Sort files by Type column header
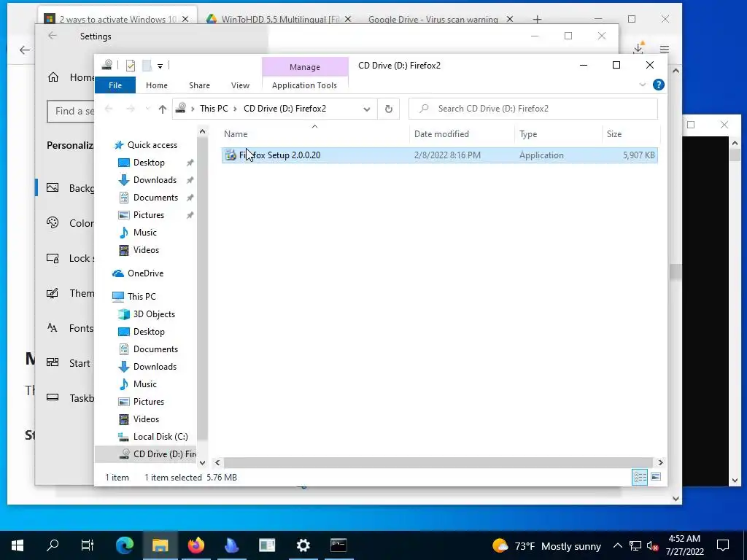 click(557, 134)
